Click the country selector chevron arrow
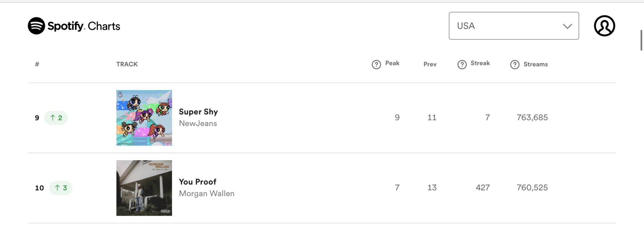644x228 pixels. point(567,26)
